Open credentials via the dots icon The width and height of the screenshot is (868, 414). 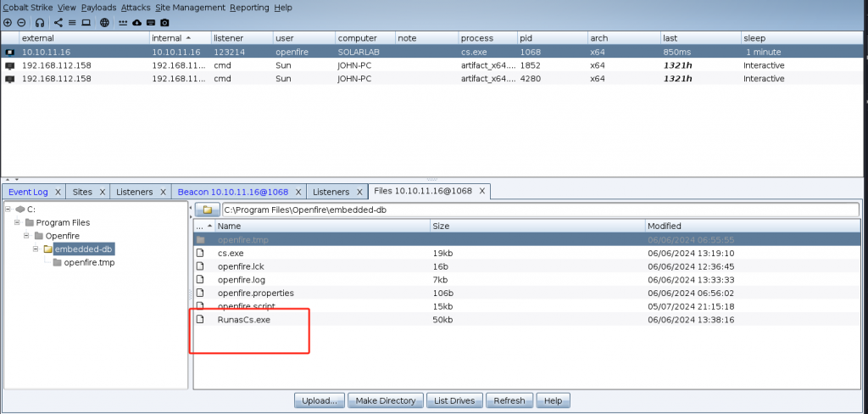(123, 23)
